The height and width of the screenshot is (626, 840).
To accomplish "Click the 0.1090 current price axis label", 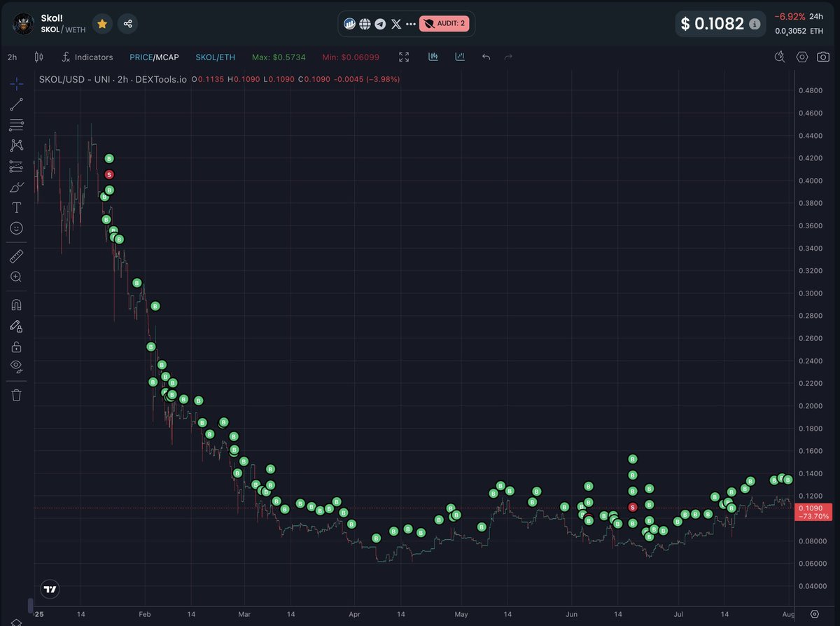I will point(811,508).
